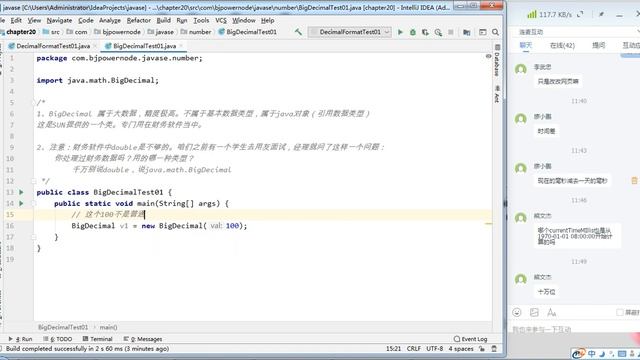Open the Ant tool window stripe
The height and width of the screenshot is (360, 640).
497,94
